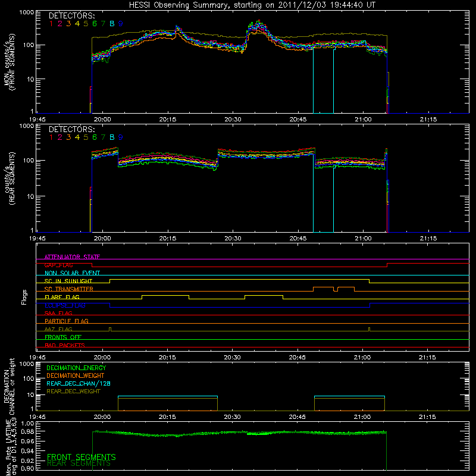The height and width of the screenshot is (476, 476).
Task: Select the DECIMATION_WEIGHT legend entry
Action: tap(76, 375)
